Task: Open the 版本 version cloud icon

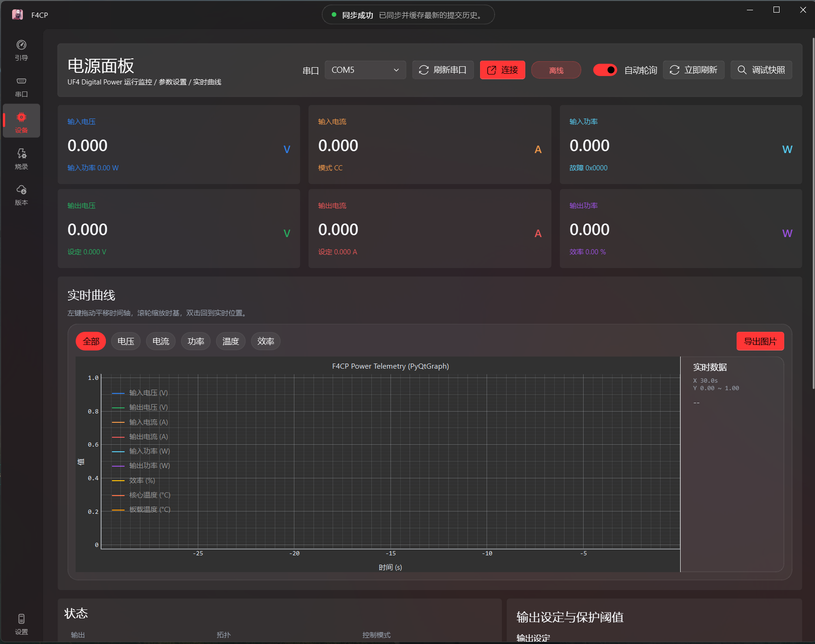Action: [21, 195]
